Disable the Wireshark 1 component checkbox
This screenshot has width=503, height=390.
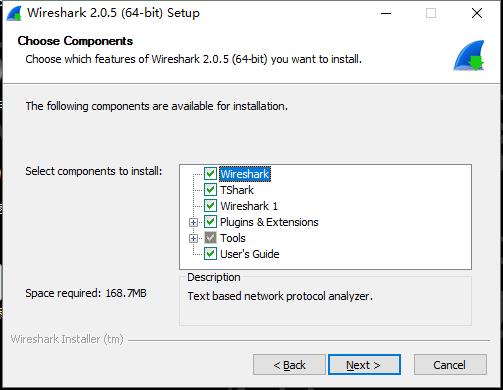point(210,206)
